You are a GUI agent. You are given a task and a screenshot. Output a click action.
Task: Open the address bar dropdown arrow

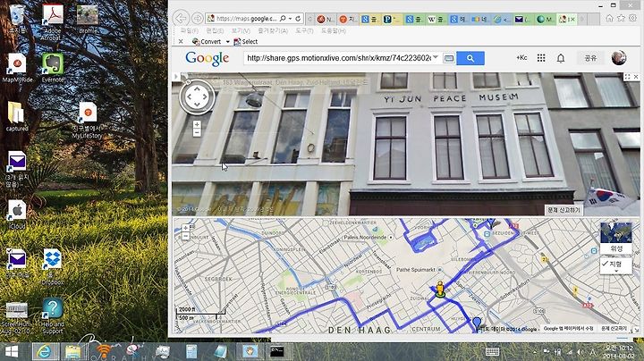(x=291, y=19)
